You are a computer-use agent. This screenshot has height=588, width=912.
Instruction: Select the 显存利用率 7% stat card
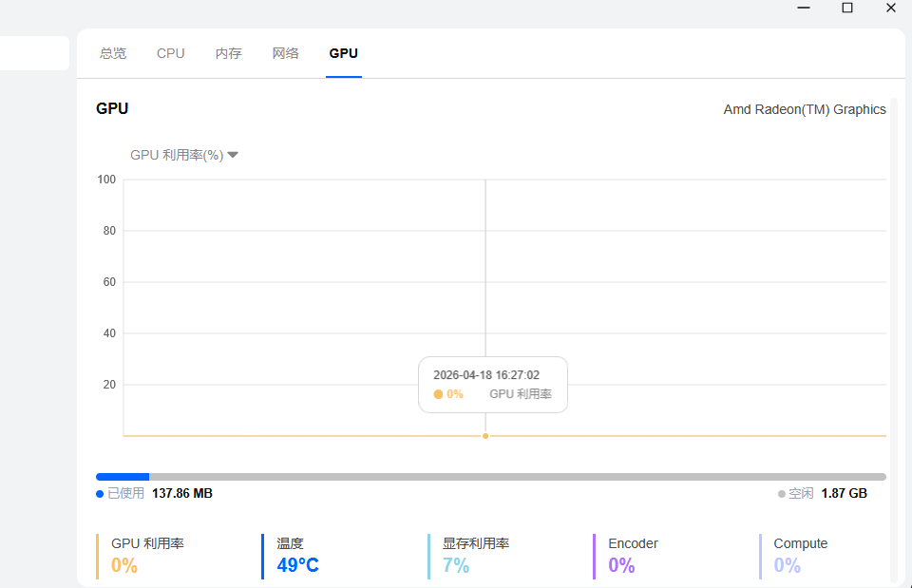click(x=475, y=556)
